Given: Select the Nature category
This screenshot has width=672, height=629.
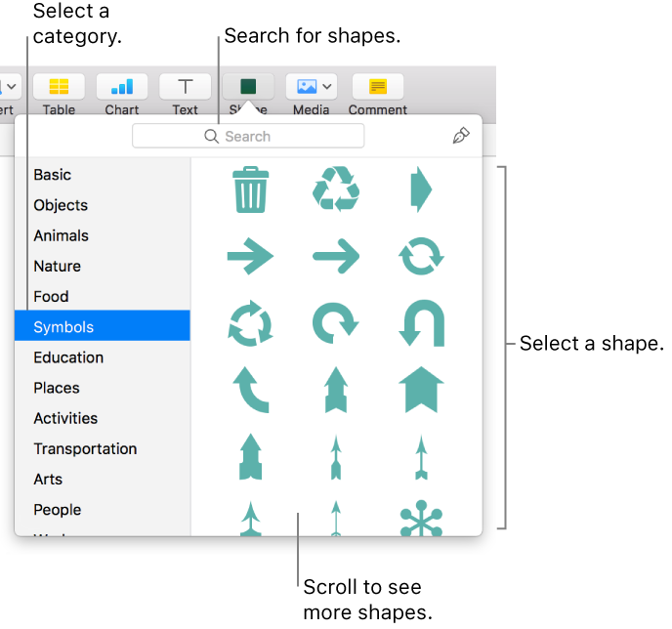Looking at the screenshot, I should click(103, 266).
